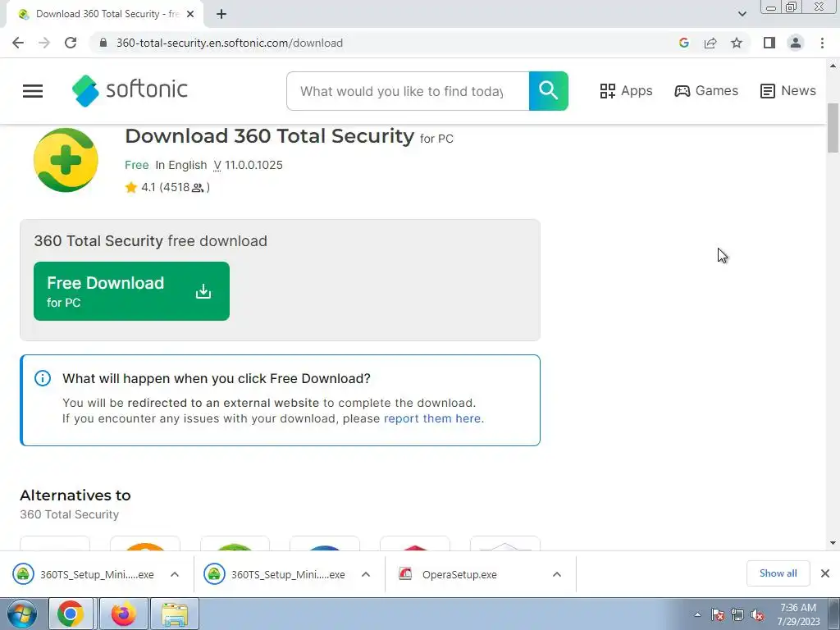The image size is (840, 630).
Task: Click the network tray icon
Action: [x=737, y=614]
